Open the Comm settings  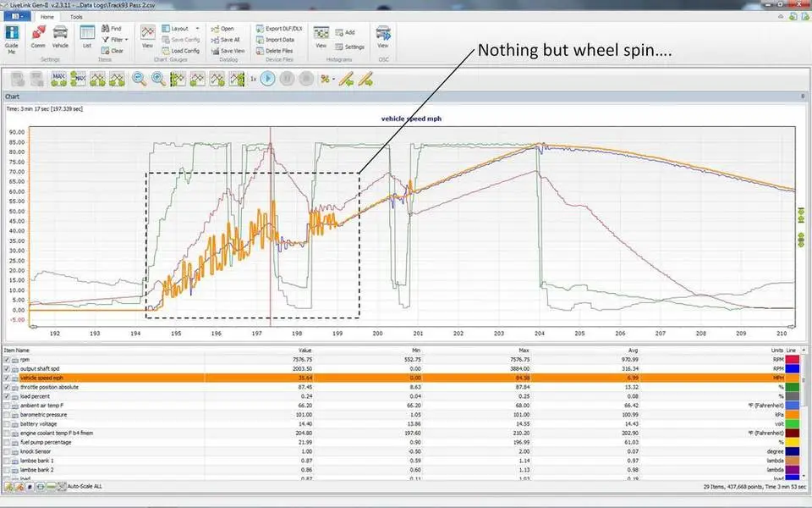coord(38,37)
